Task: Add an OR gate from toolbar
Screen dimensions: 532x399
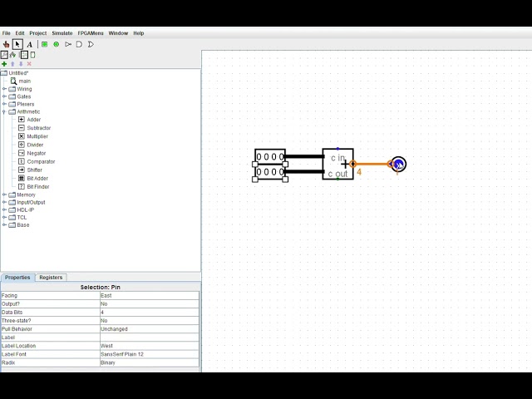Action: (x=91, y=44)
